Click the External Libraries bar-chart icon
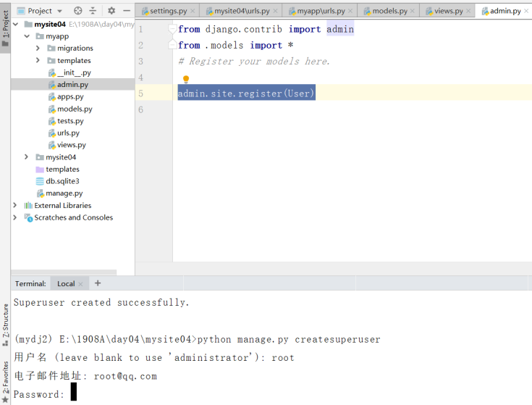This screenshot has width=532, height=405. pos(28,205)
